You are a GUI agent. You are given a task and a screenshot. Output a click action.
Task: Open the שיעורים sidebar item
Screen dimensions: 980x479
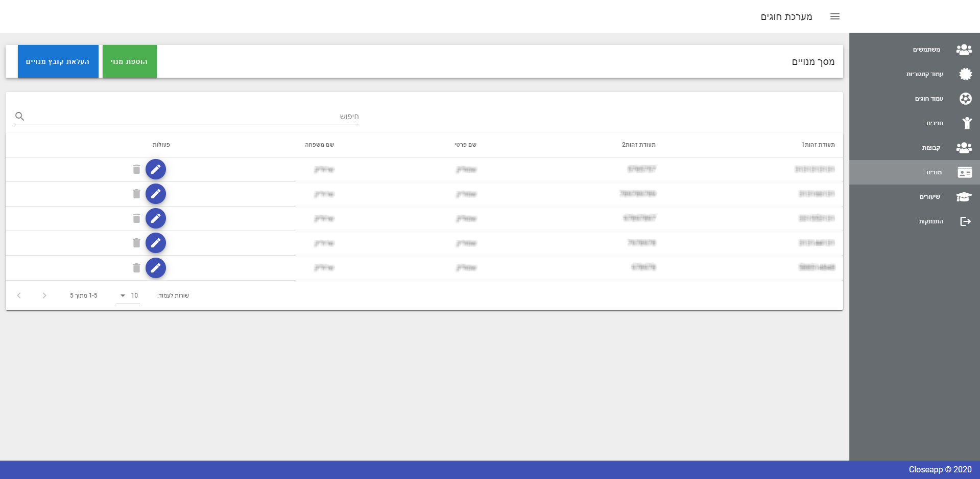[x=929, y=197]
